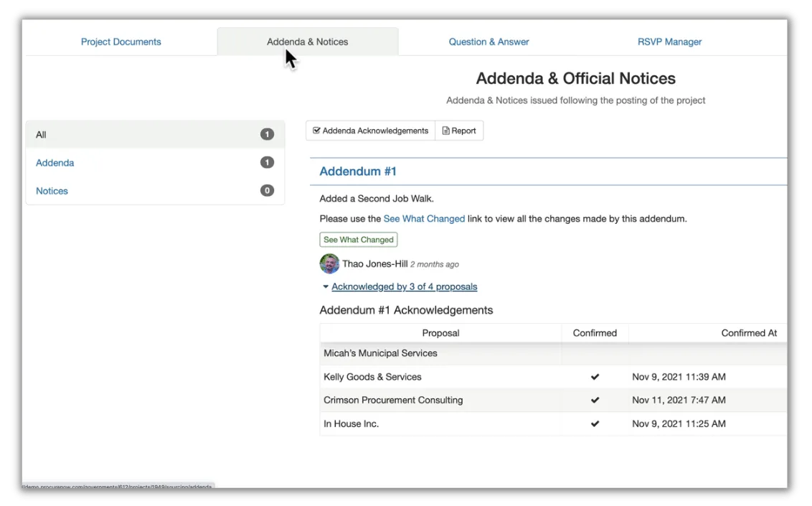Screen dimensions: 812x506
Task: Click the Addendum #1 Acknowledgements heading
Action: click(x=406, y=310)
